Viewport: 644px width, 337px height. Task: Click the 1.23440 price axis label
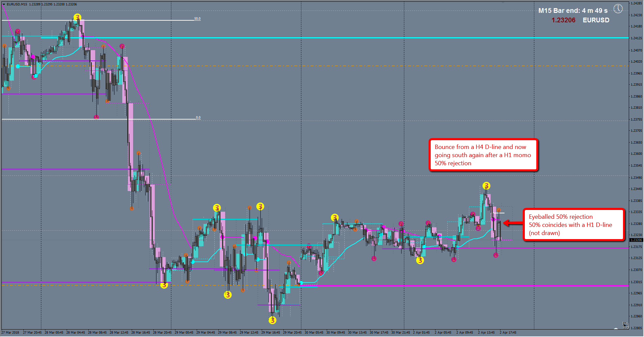636,189
